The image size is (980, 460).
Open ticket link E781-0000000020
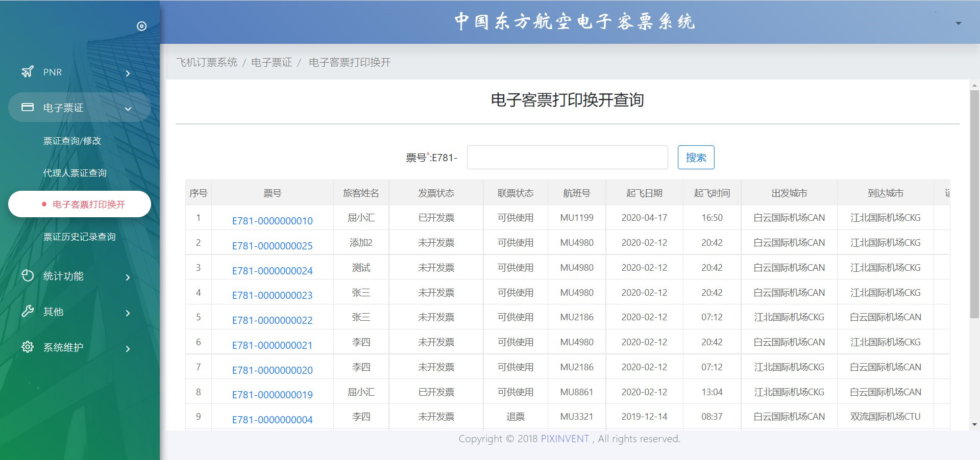(272, 370)
